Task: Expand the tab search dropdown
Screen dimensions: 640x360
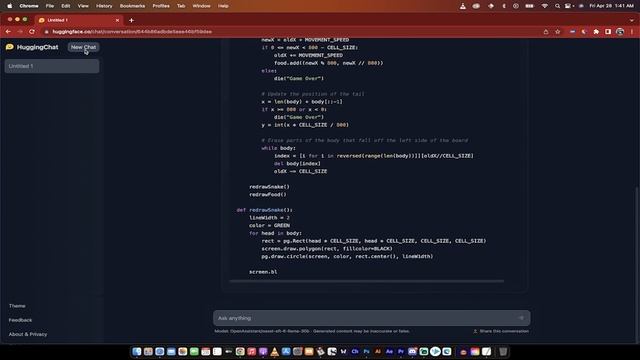Action: tap(631, 20)
